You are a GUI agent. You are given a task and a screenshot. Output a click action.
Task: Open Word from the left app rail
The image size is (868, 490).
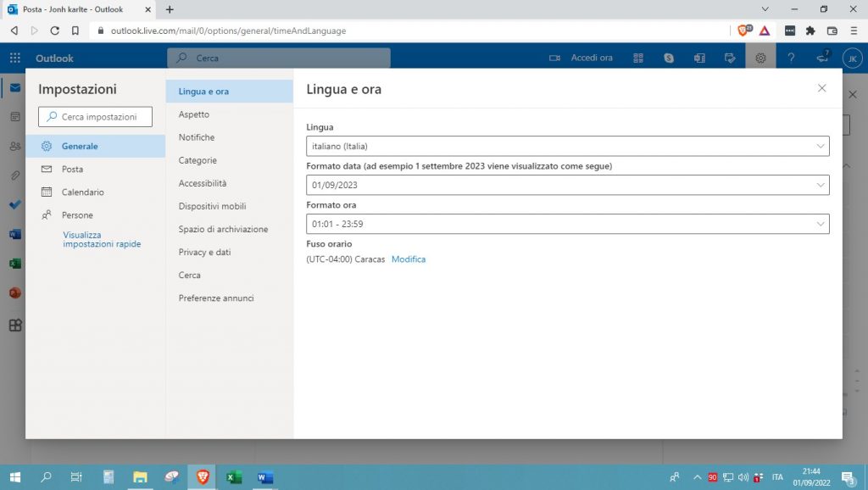coord(14,234)
